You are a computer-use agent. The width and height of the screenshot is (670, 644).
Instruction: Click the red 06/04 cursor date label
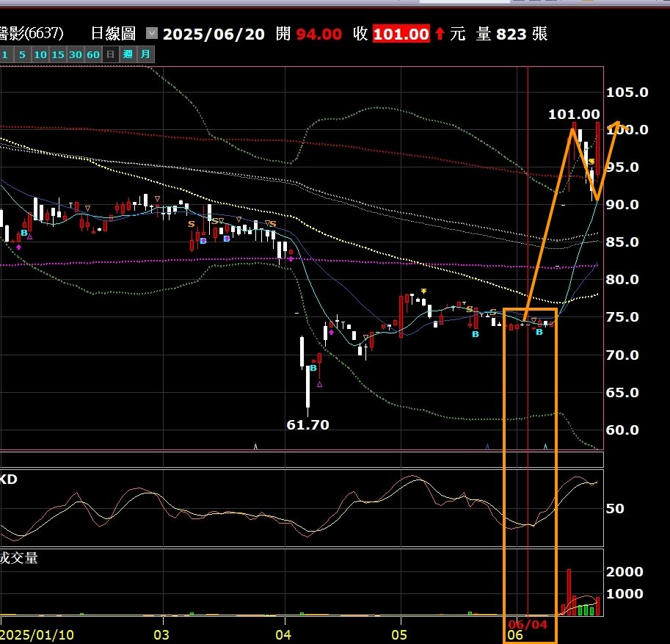click(x=528, y=624)
